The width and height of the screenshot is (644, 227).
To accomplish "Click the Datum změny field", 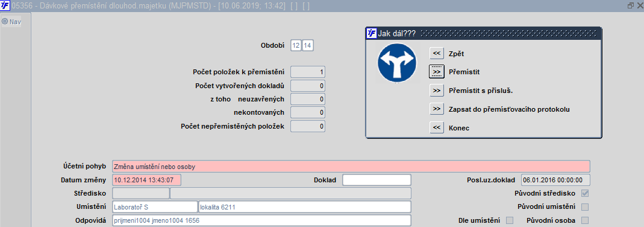I will (x=146, y=180).
